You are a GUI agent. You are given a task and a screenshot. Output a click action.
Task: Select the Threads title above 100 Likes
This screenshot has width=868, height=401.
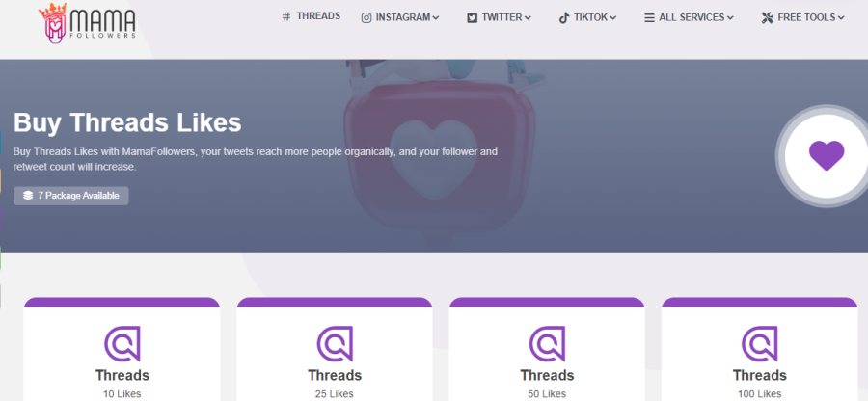tap(760, 376)
